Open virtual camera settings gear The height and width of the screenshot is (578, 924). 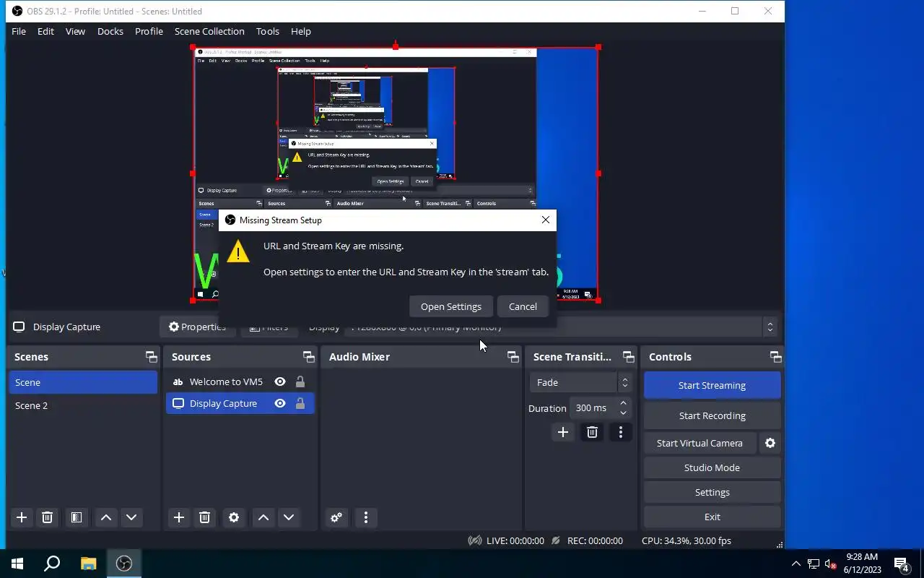[x=770, y=443]
